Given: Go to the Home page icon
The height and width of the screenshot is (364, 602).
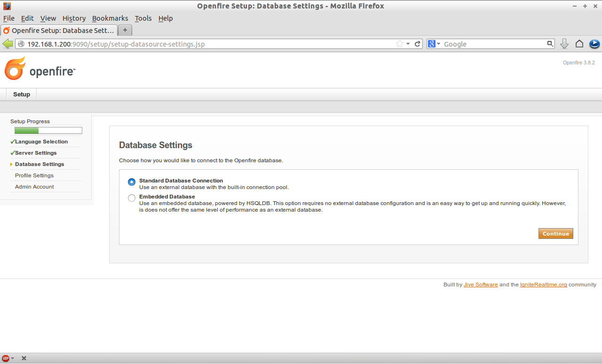Looking at the screenshot, I should point(579,44).
